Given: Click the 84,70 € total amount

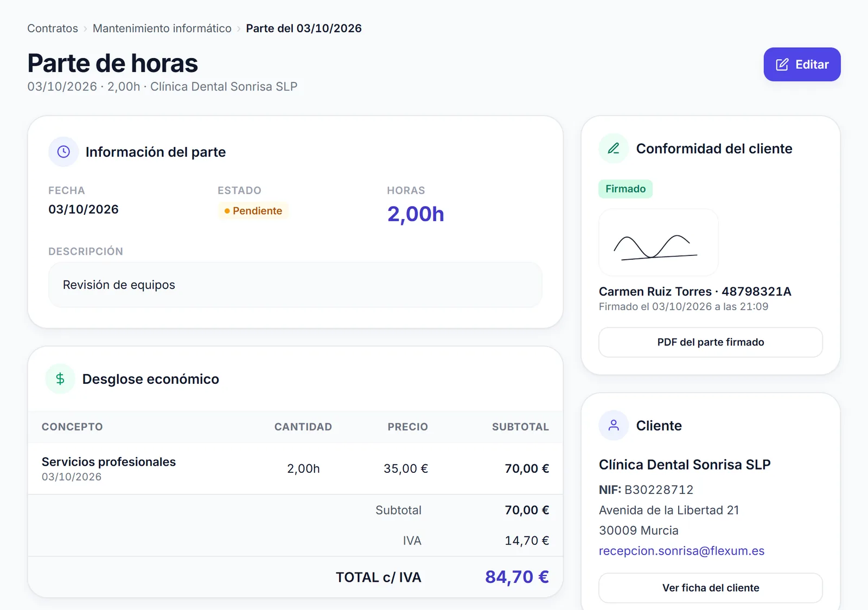Looking at the screenshot, I should pyautogui.click(x=517, y=577).
